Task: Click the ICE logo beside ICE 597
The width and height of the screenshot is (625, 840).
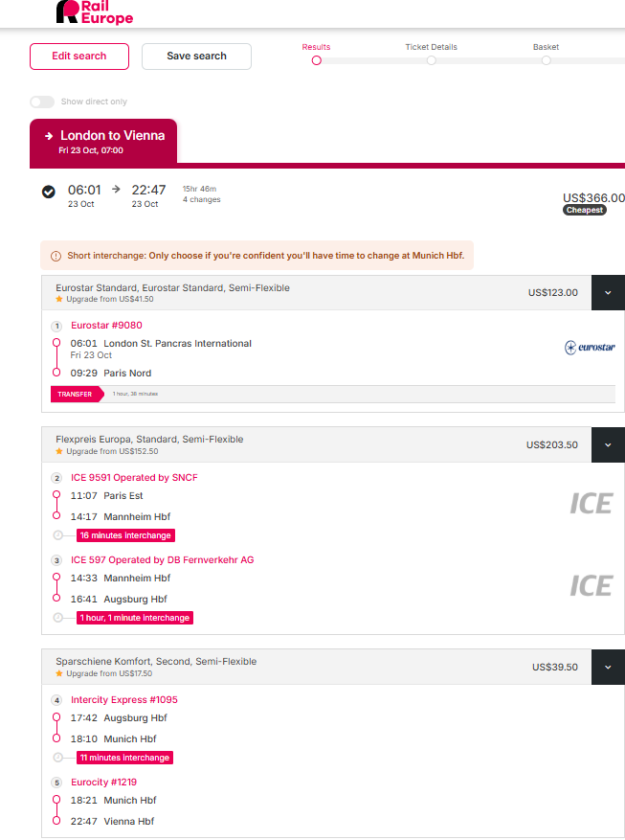Action: click(x=591, y=585)
